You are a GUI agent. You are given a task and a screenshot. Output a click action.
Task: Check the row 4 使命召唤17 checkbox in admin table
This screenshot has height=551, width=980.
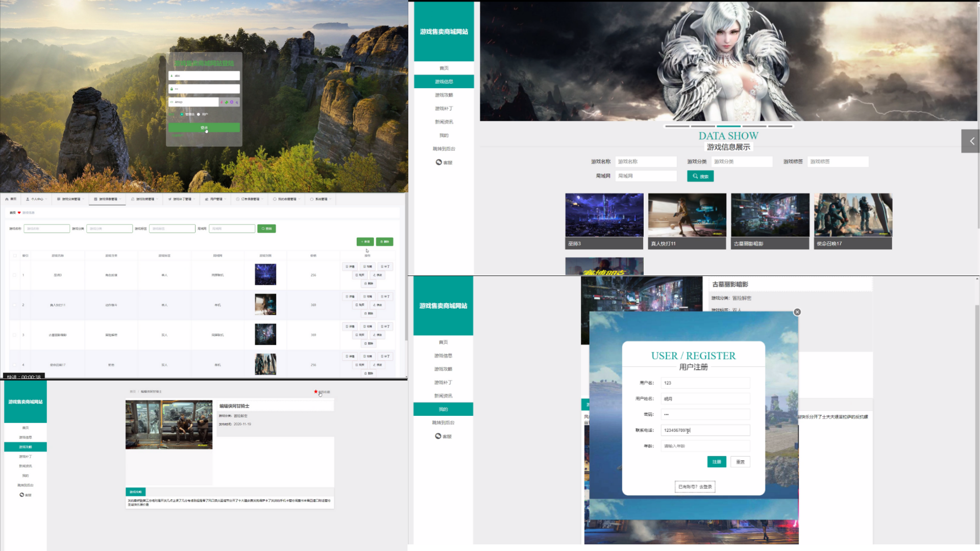(x=15, y=365)
